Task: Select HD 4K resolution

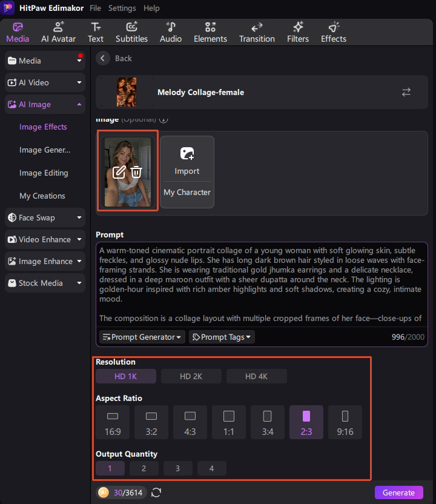Action: point(256,376)
